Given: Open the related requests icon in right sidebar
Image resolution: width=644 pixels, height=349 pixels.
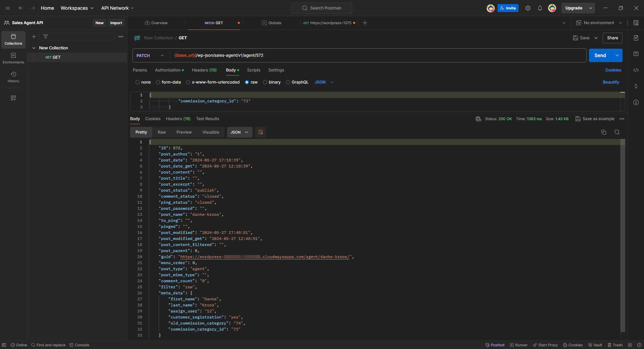Looking at the screenshot, I should pyautogui.click(x=636, y=86).
